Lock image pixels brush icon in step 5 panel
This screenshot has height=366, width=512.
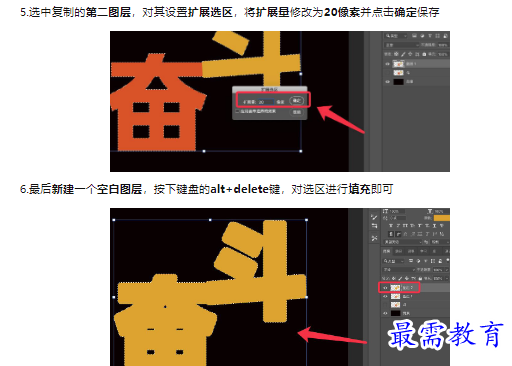coord(403,54)
